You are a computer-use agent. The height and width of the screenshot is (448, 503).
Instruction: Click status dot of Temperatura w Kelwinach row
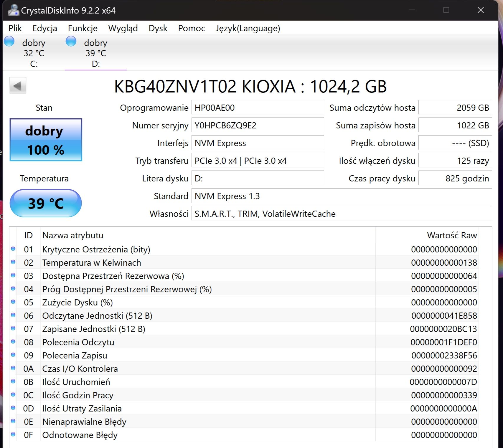(13, 262)
